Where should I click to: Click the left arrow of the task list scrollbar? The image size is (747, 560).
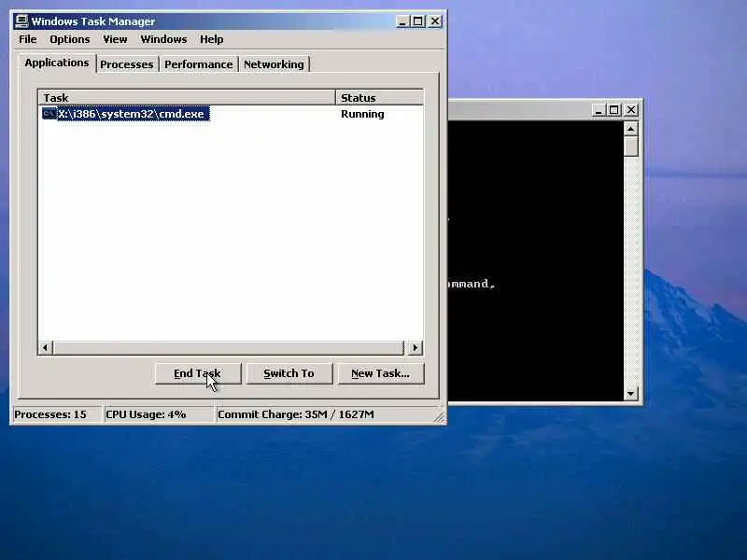click(x=46, y=347)
